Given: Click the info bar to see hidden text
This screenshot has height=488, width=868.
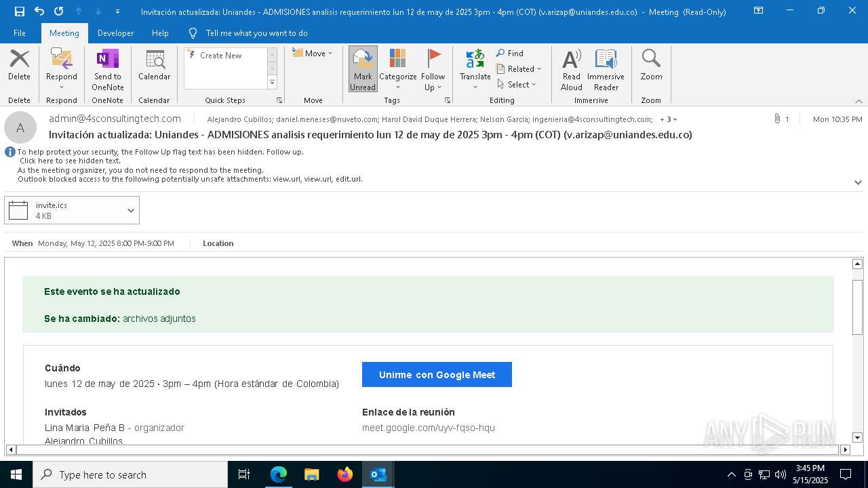Looking at the screenshot, I should [x=71, y=161].
